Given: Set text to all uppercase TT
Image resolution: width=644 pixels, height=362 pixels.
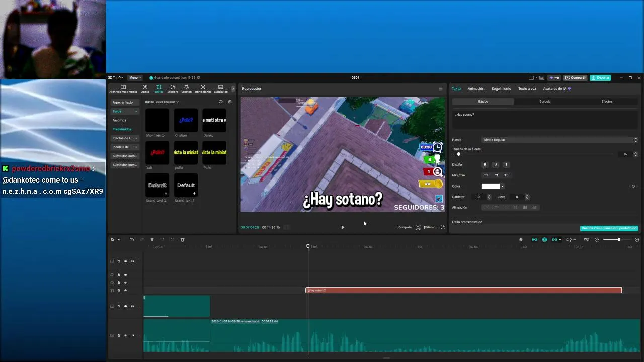Looking at the screenshot, I should (486, 175).
